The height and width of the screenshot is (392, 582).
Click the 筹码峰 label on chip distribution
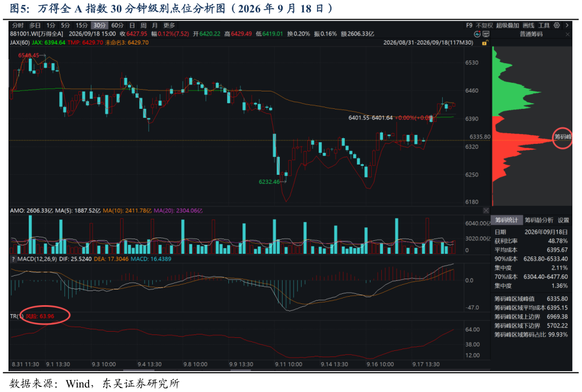563,137
